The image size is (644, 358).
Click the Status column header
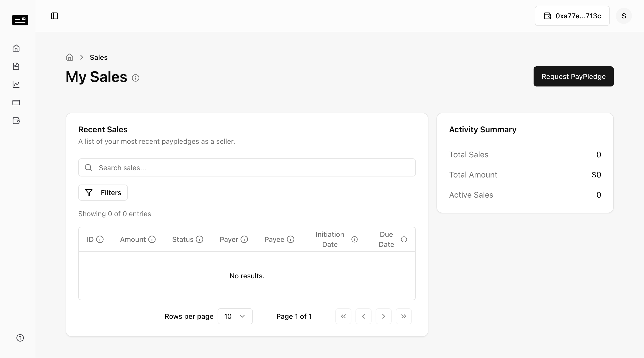click(183, 239)
